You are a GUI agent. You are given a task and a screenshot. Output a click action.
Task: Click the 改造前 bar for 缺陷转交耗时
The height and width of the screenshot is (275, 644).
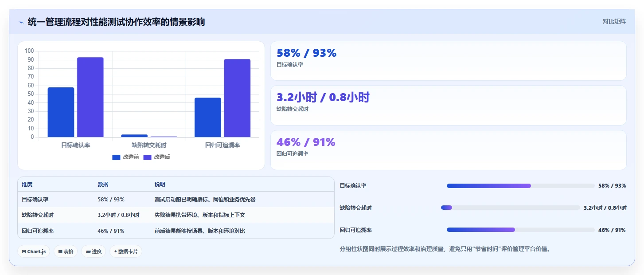[x=134, y=136]
